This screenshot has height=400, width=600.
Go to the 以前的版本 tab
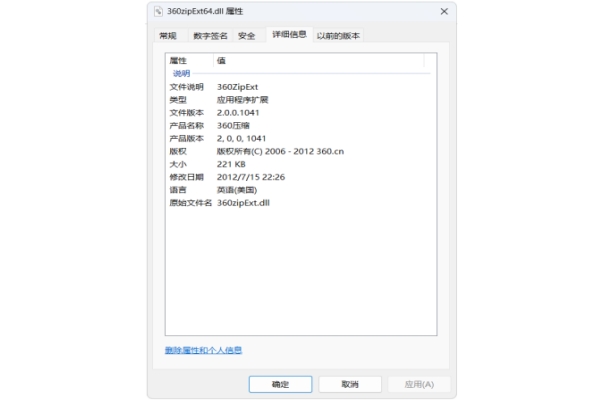tap(338, 36)
